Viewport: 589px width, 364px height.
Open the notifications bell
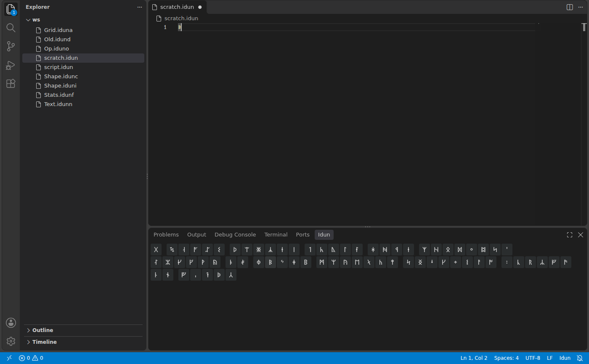580,358
